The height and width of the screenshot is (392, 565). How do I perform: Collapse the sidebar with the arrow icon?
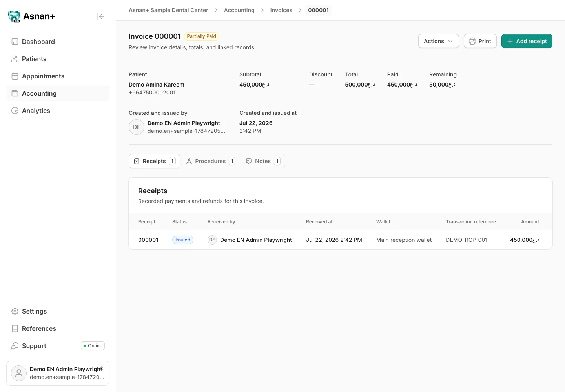click(101, 16)
